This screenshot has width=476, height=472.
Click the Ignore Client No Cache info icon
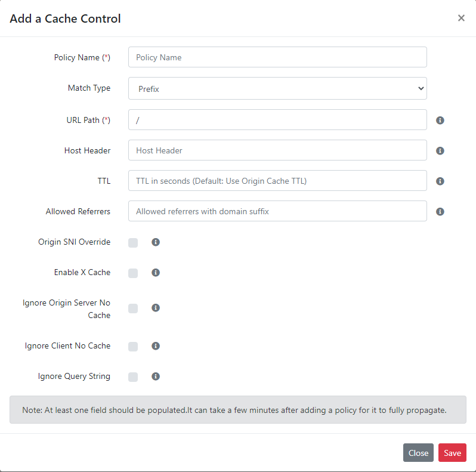point(156,346)
